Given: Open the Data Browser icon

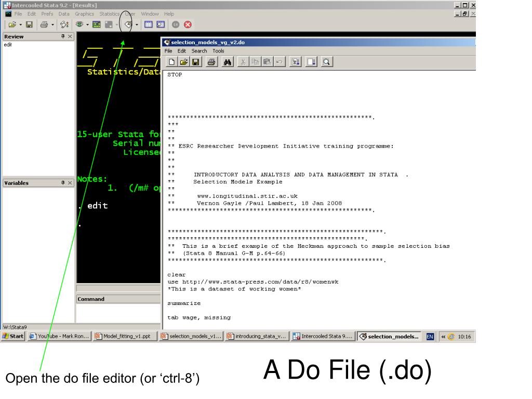Looking at the screenshot, I should 161,24.
